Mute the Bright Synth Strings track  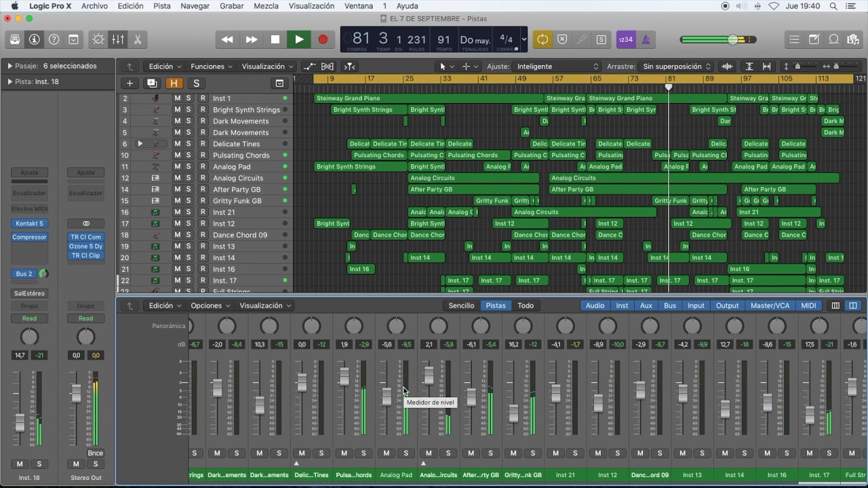(x=178, y=110)
